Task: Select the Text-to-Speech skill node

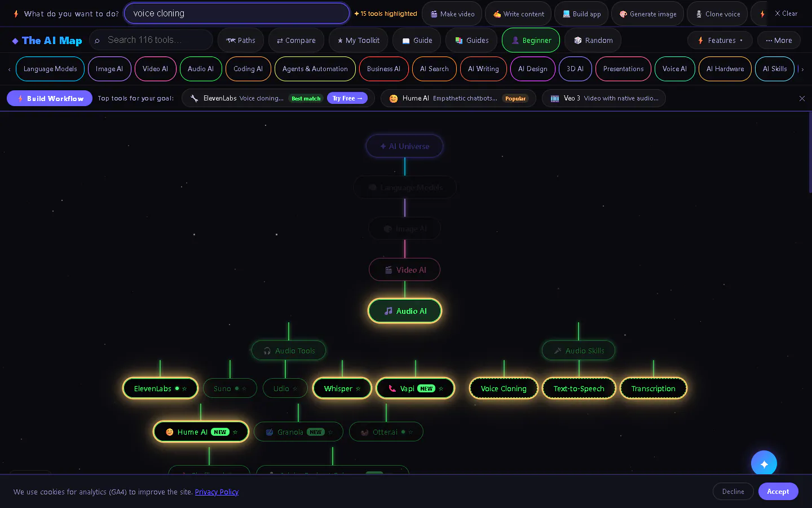Action: coord(579,388)
